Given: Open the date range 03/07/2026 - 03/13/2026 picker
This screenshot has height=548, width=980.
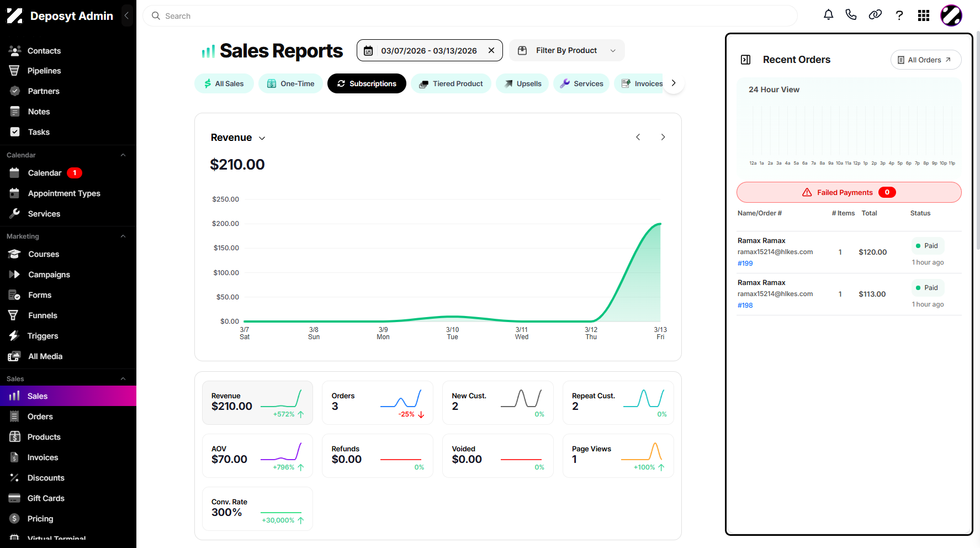Looking at the screenshot, I should [430, 50].
